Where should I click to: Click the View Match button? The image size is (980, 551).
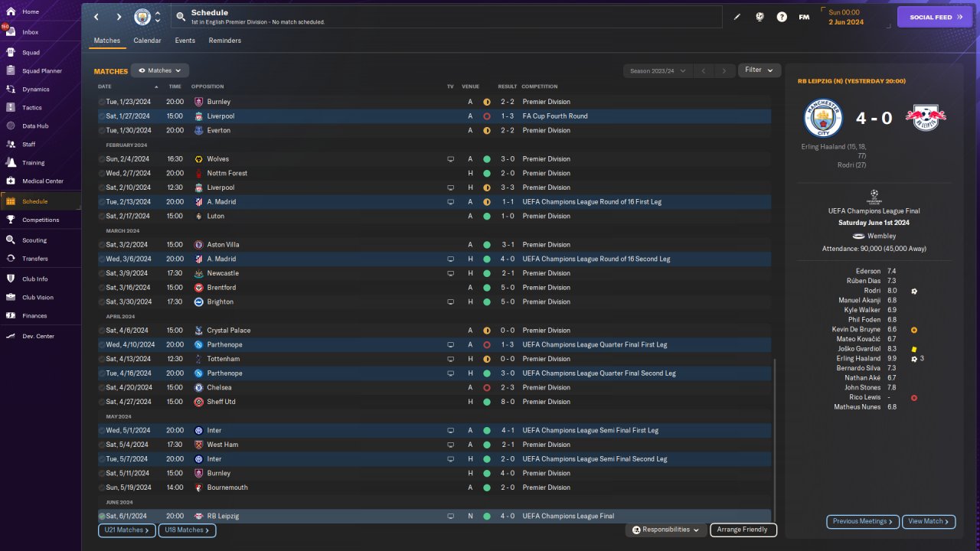[x=929, y=521]
